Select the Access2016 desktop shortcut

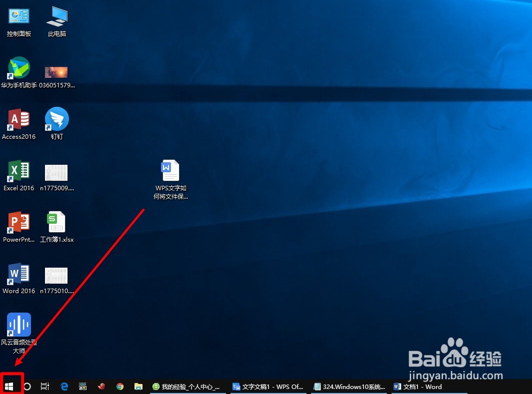(19, 124)
